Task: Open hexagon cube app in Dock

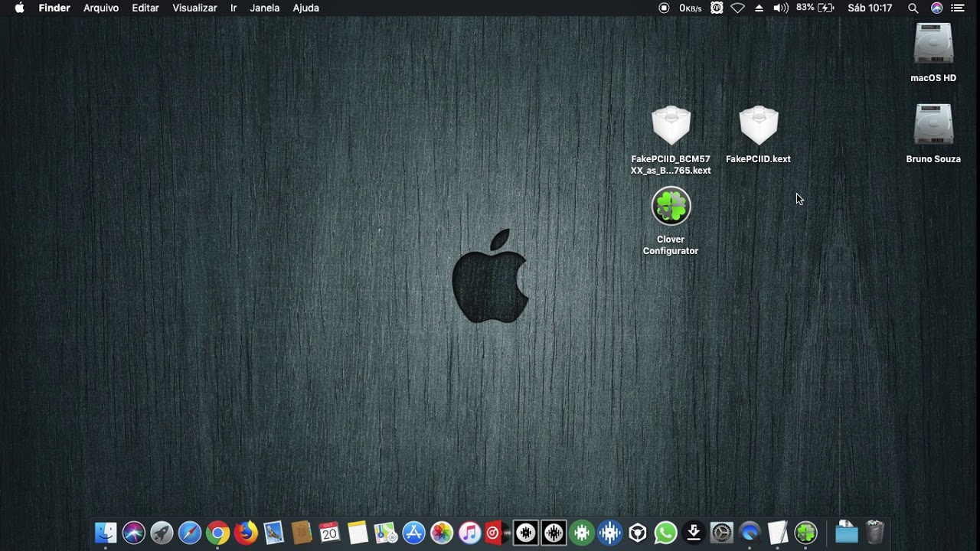Action: click(x=638, y=533)
